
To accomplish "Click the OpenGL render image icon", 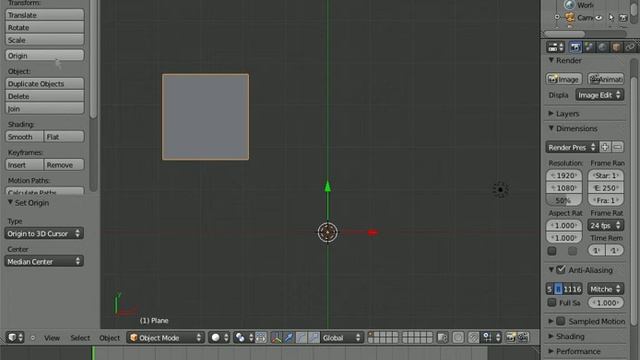I will (x=510, y=338).
